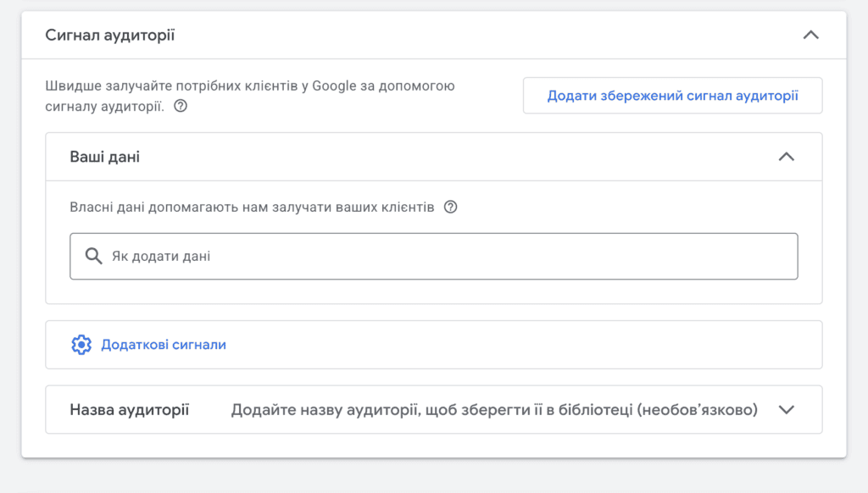Open help icon next to Власні дані text
The height and width of the screenshot is (493, 868).
[x=451, y=207]
